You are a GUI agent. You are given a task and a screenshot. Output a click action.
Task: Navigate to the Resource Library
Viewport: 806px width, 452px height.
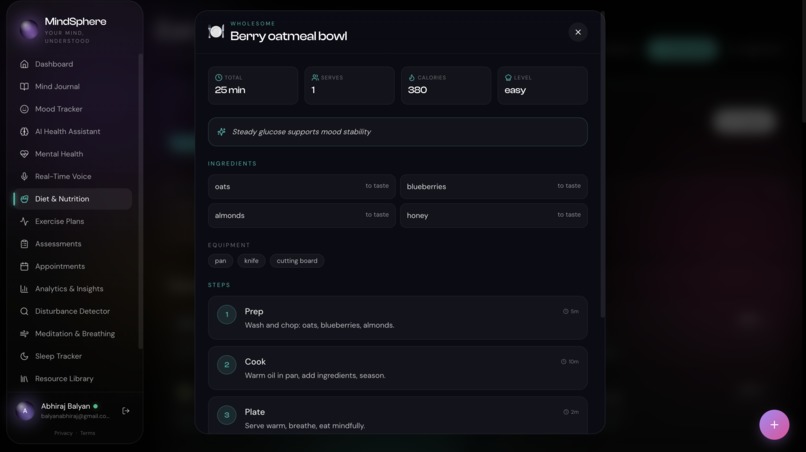72,378
